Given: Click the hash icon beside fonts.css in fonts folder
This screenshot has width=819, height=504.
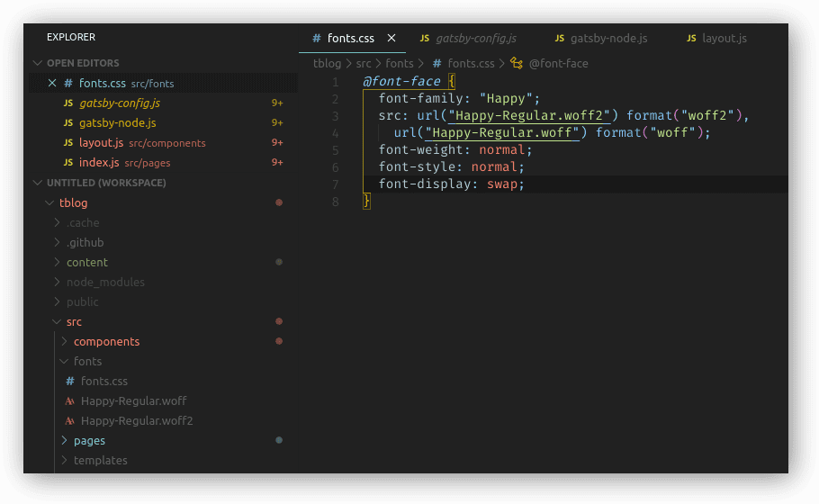Looking at the screenshot, I should click(x=69, y=382).
